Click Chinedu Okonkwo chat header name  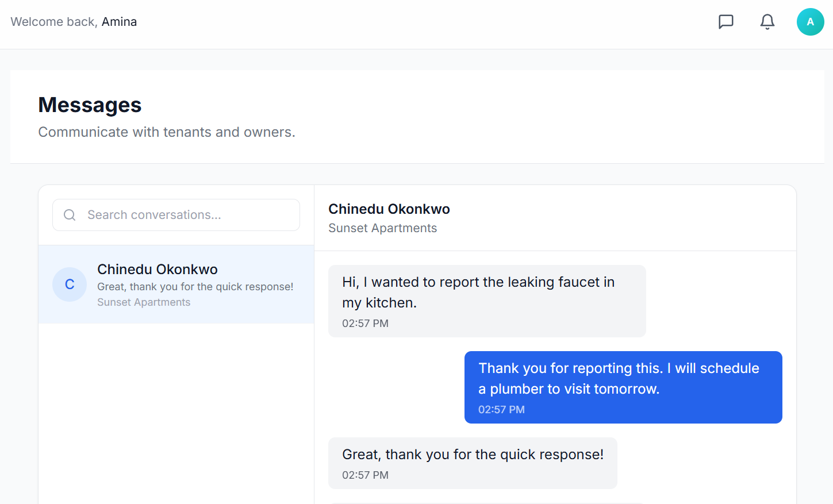389,209
